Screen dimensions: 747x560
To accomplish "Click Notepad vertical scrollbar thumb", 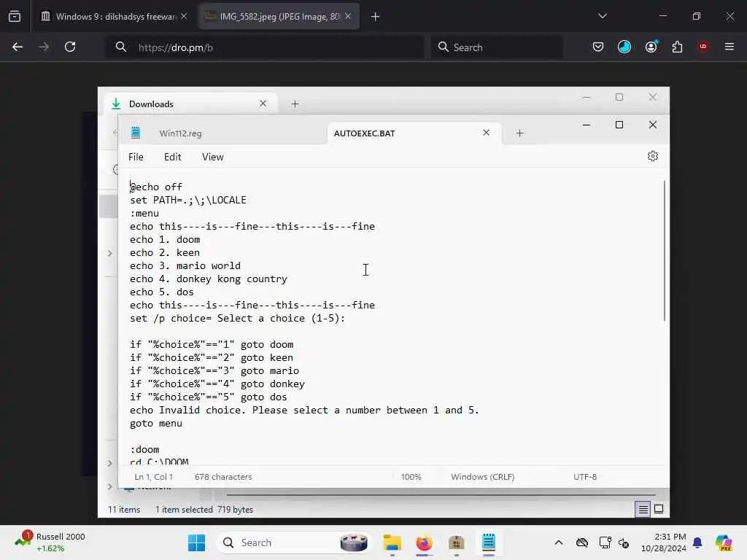I will coord(664,251).
